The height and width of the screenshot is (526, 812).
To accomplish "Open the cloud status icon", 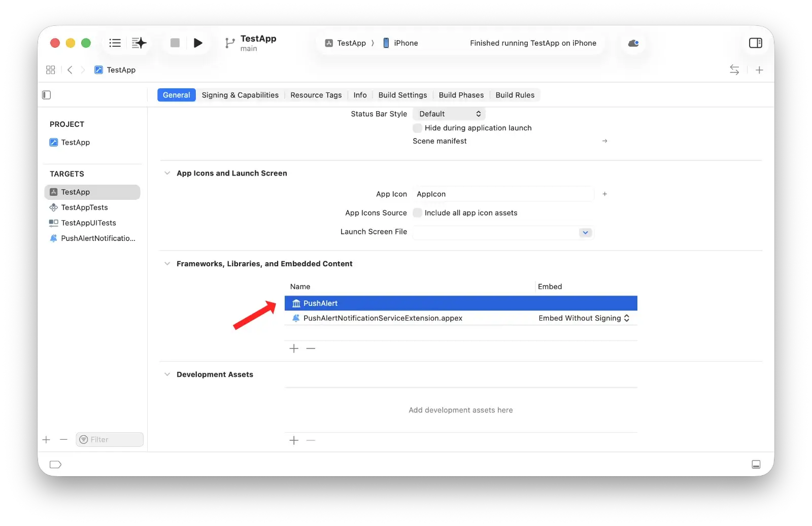I will click(633, 43).
